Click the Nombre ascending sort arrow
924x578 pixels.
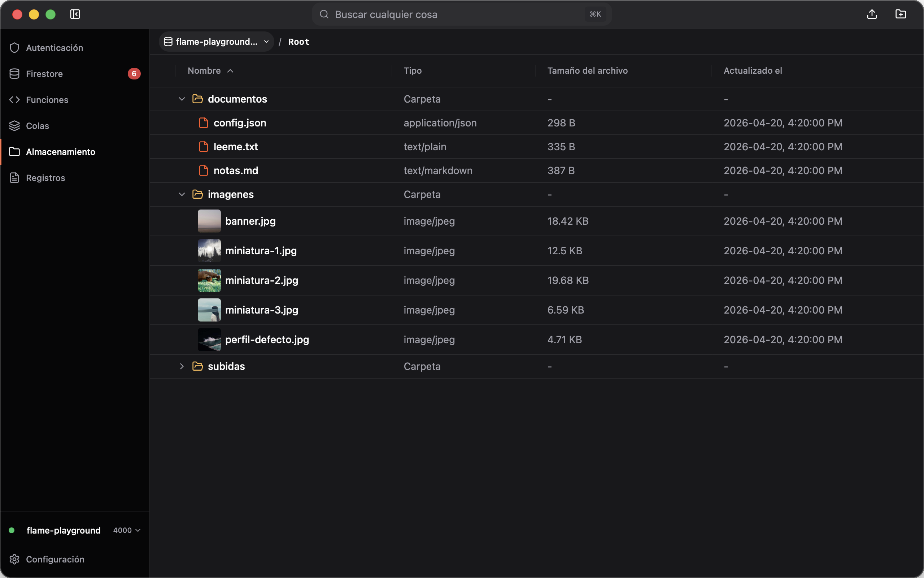pyautogui.click(x=230, y=71)
